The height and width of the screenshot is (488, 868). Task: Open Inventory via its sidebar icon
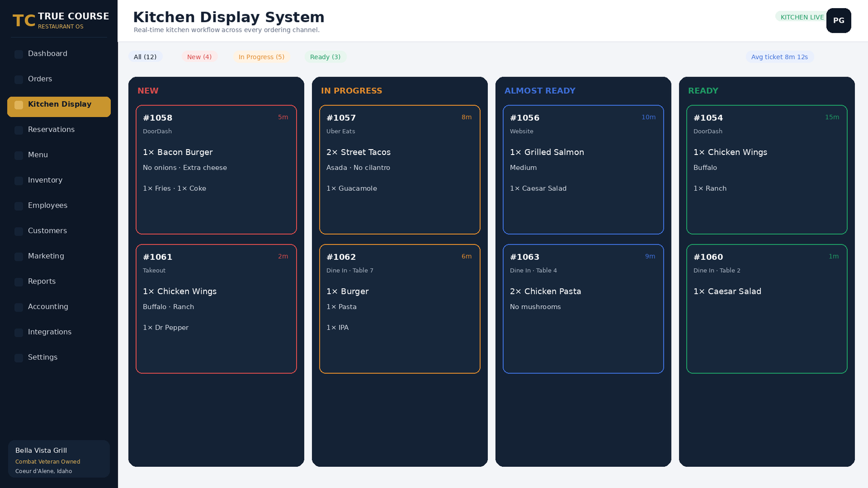point(18,181)
